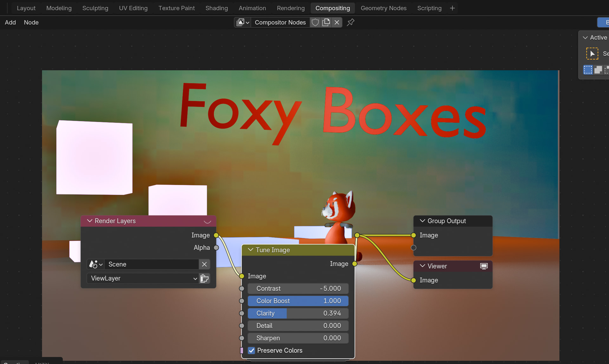Click the fake user shield icon
609x364 pixels.
(x=315, y=22)
